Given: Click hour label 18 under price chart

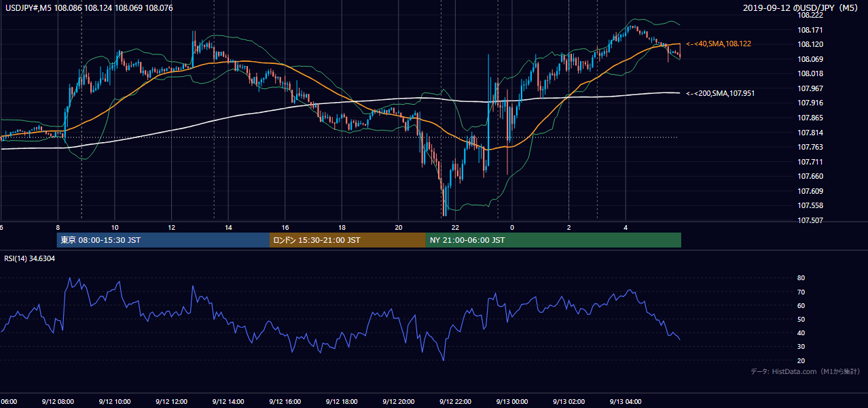Looking at the screenshot, I should pos(343,228).
